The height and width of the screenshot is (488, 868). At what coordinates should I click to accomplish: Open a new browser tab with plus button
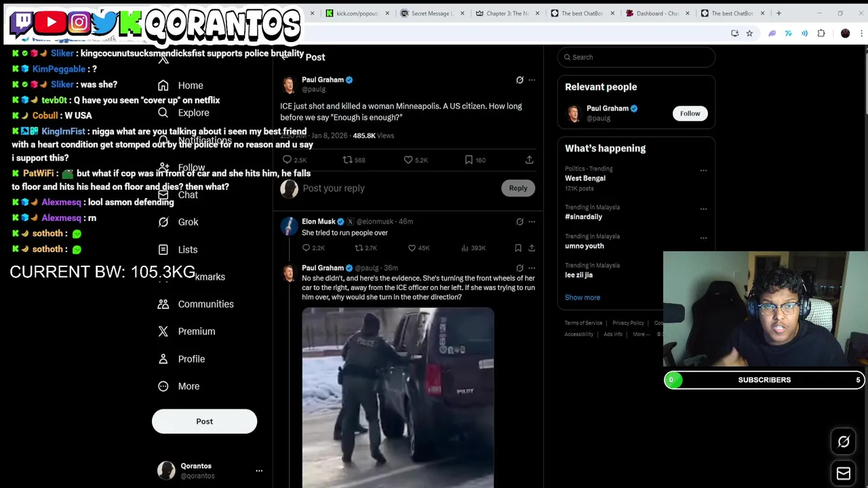pos(778,14)
